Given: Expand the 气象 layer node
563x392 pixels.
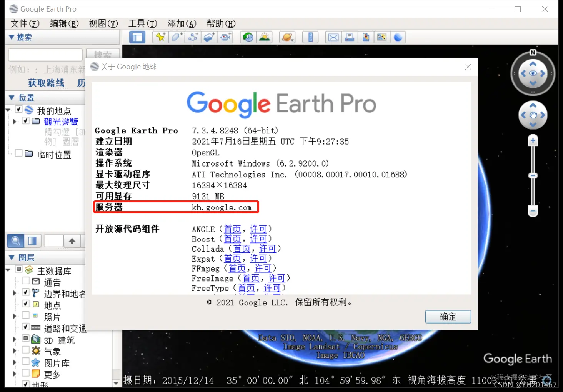Looking at the screenshot, I should pyautogui.click(x=15, y=350).
